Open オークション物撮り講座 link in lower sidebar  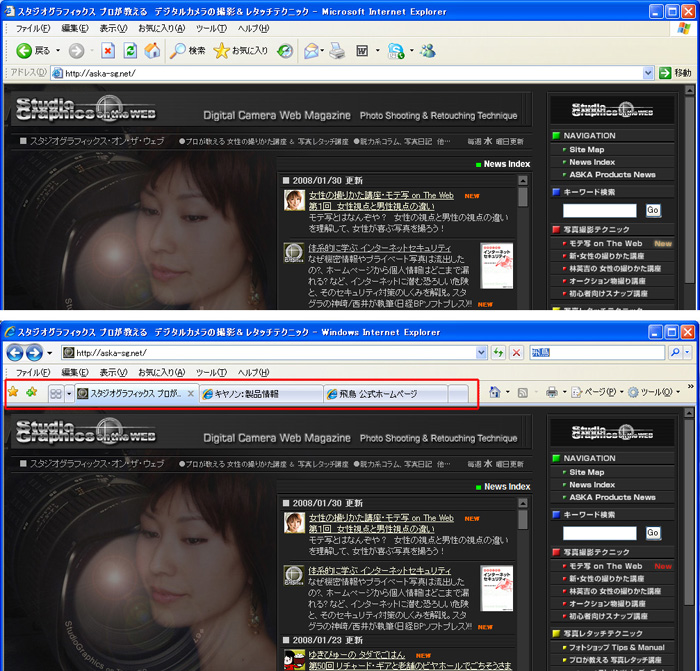(607, 604)
